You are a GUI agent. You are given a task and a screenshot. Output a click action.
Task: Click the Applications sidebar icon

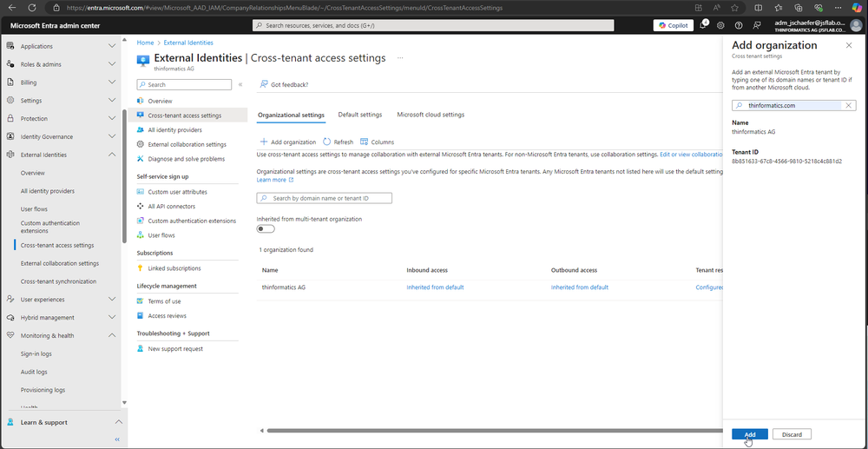[x=10, y=47]
